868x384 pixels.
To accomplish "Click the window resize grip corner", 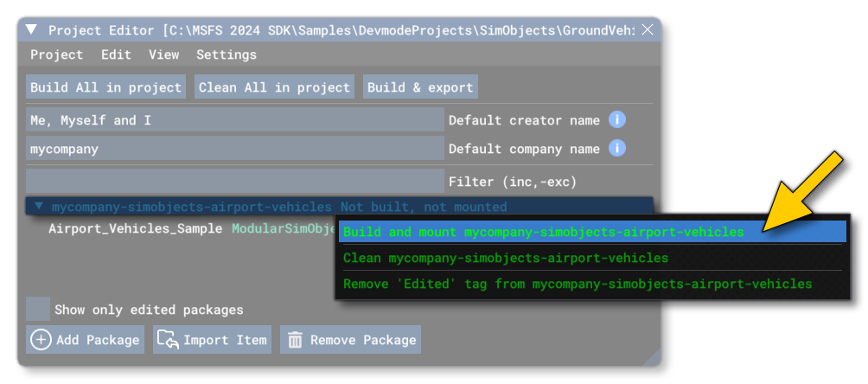I will (x=652, y=357).
